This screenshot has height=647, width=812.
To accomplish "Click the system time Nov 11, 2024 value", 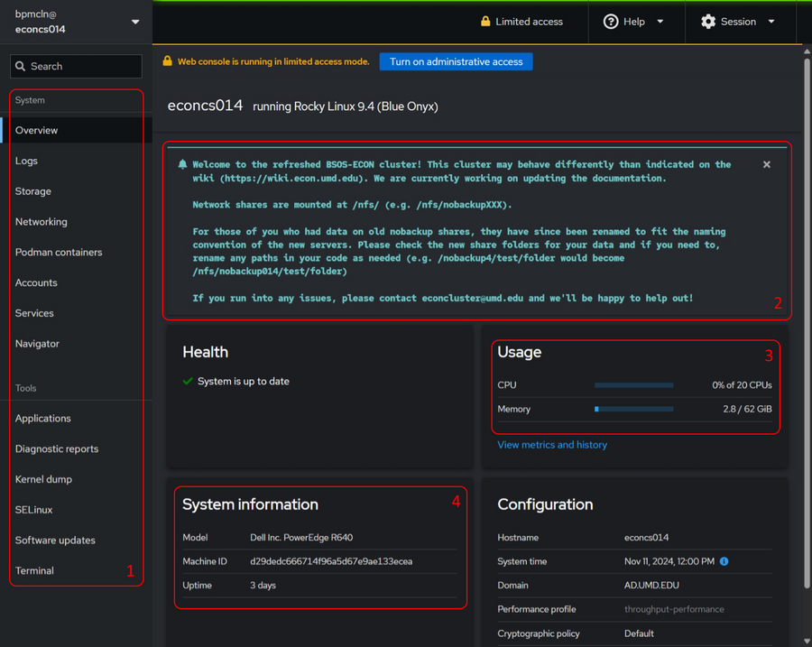I will (x=669, y=561).
